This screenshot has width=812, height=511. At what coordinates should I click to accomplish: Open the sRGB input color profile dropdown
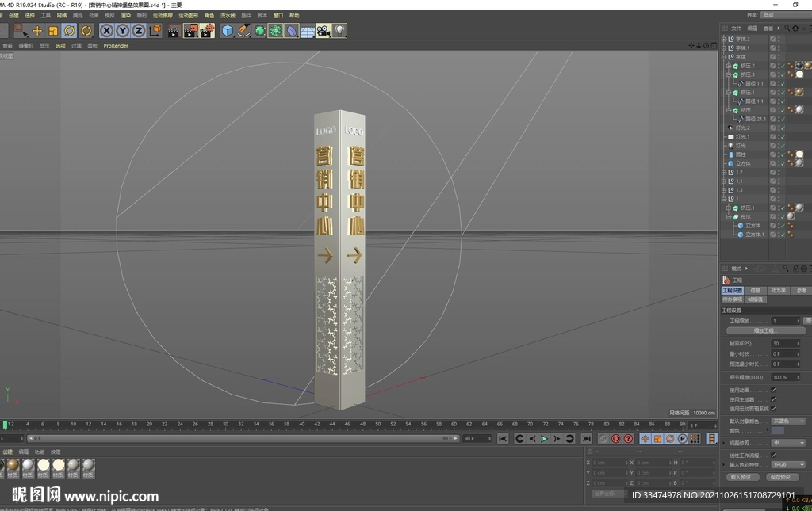tap(788, 464)
